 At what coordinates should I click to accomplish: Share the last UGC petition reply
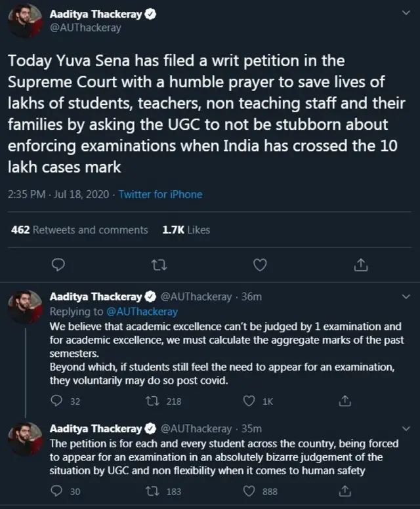coord(343,491)
